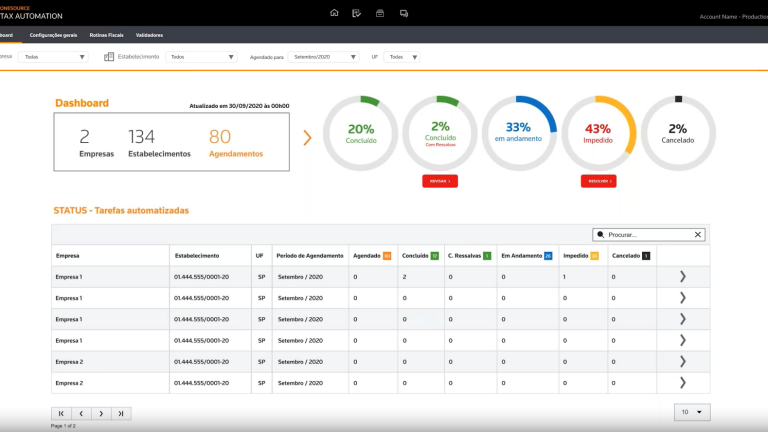Click the 'Page 1 of 2' text
Viewport: 768px width, 432px height.
click(x=63, y=426)
